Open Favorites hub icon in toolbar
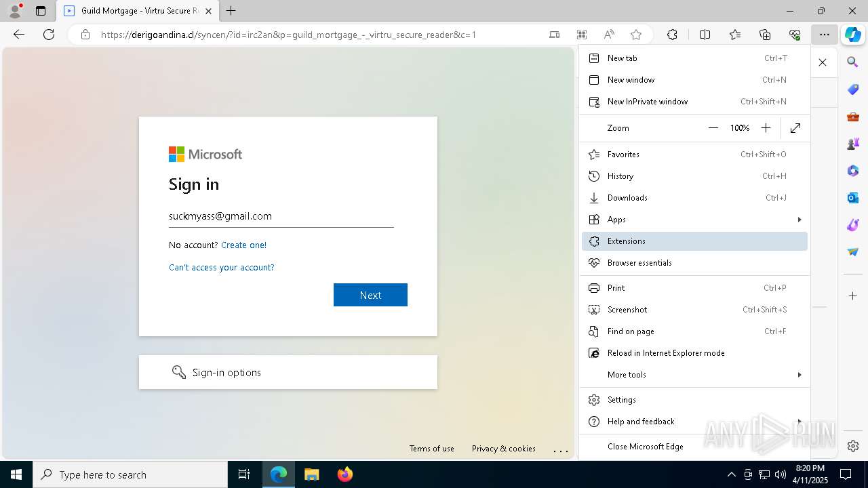The height and width of the screenshot is (488, 868). [x=735, y=35]
